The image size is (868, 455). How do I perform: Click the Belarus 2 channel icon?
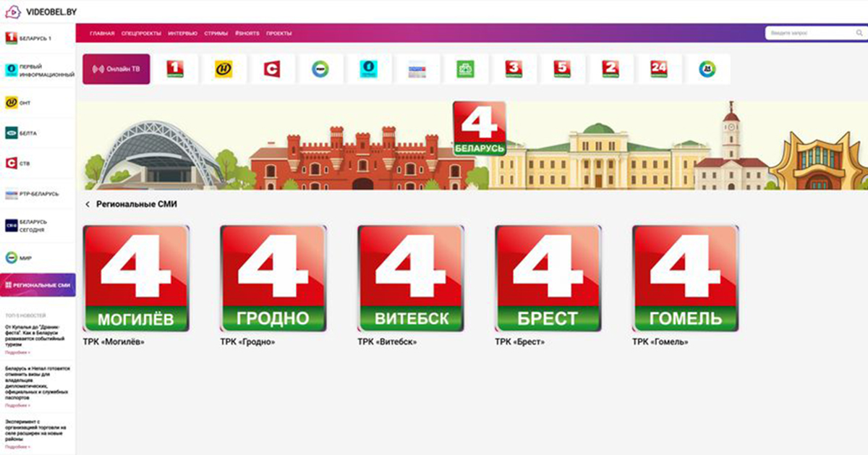[x=611, y=69]
